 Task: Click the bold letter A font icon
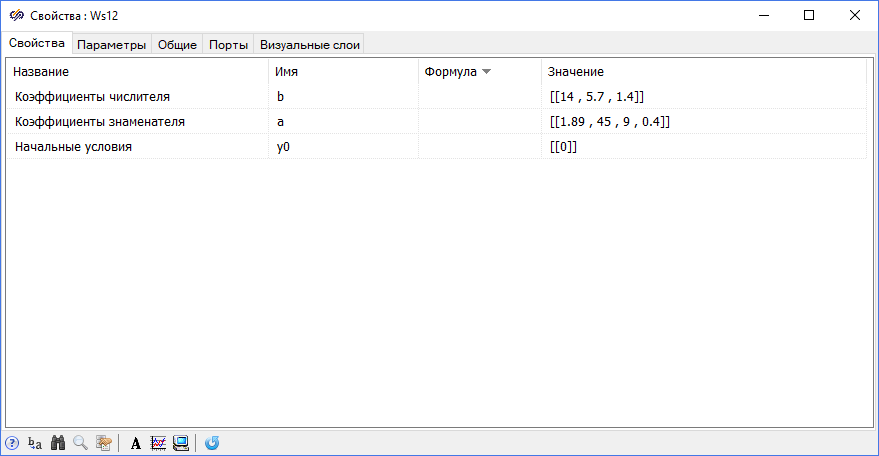(x=136, y=443)
